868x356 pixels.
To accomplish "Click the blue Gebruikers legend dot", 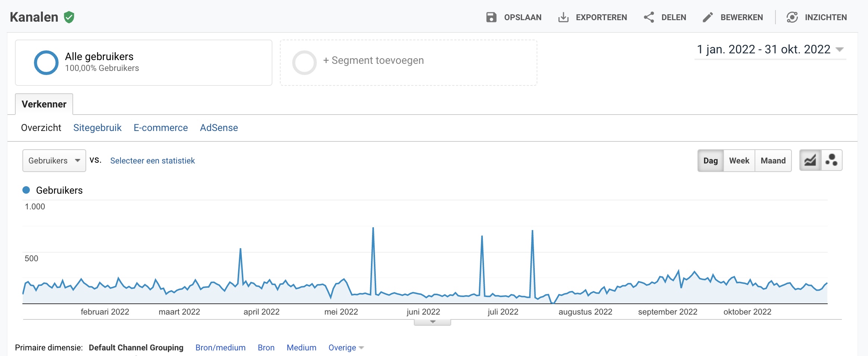I will click(x=26, y=190).
